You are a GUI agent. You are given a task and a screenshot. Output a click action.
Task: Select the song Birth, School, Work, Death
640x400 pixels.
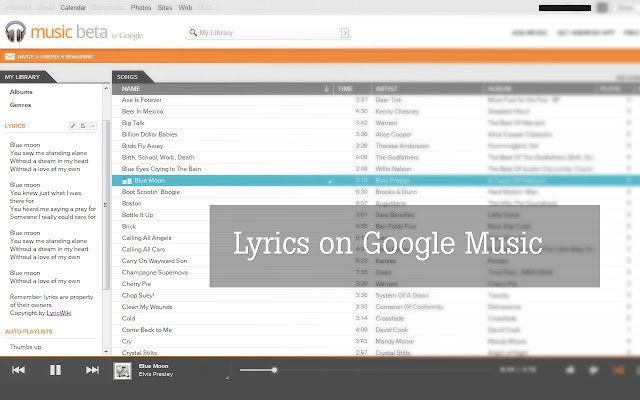158,157
